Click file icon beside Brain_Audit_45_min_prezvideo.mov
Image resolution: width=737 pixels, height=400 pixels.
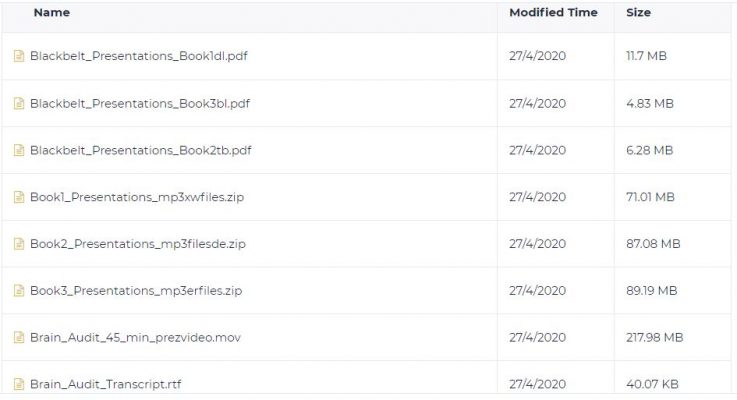click(19, 337)
